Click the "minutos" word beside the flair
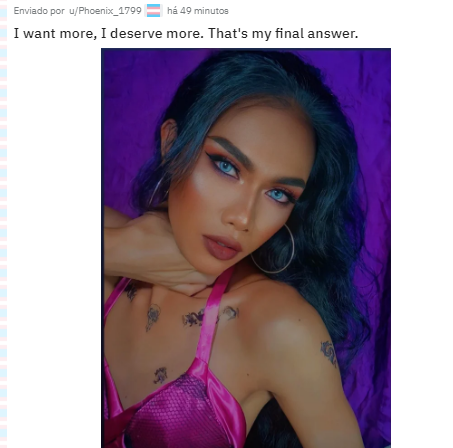The width and height of the screenshot is (453, 448). [211, 11]
